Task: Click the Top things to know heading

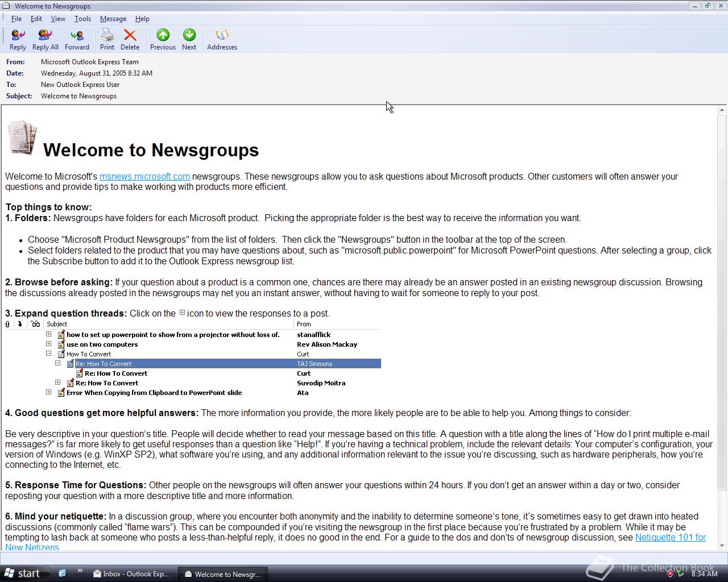Action: tap(48, 207)
